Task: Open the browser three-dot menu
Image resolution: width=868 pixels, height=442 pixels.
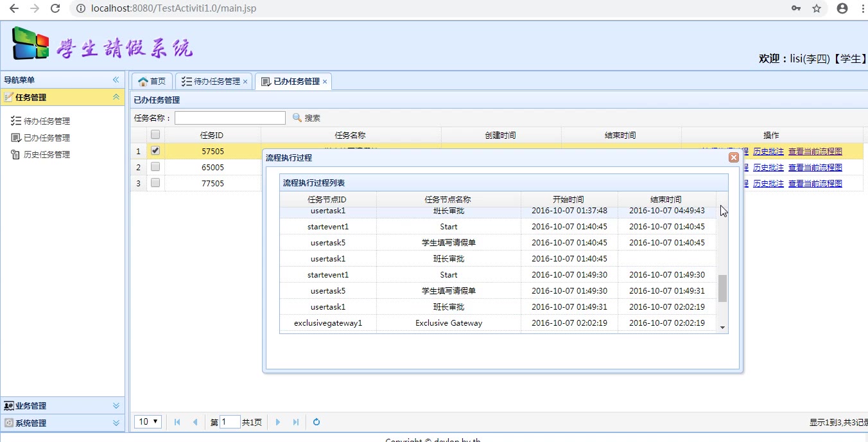Action: pyautogui.click(x=862, y=8)
